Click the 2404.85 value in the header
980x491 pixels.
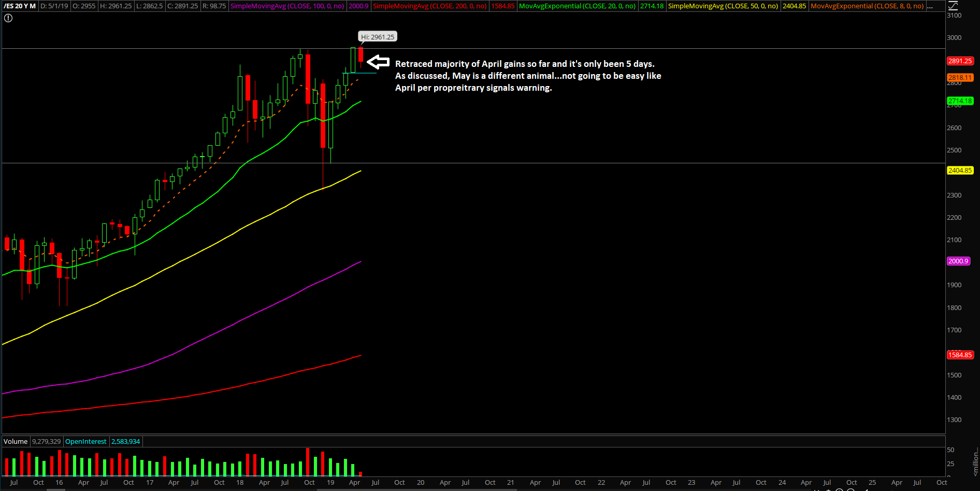[794, 6]
